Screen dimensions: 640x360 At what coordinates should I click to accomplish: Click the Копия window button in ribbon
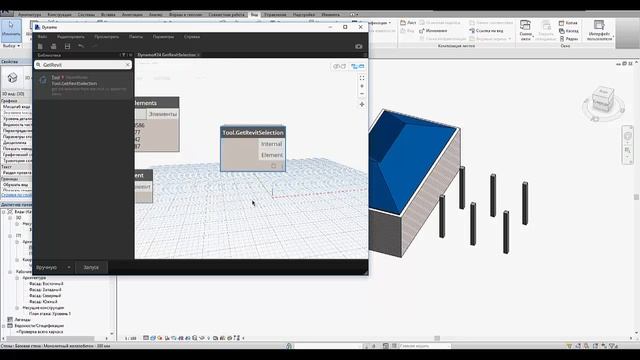568,23
